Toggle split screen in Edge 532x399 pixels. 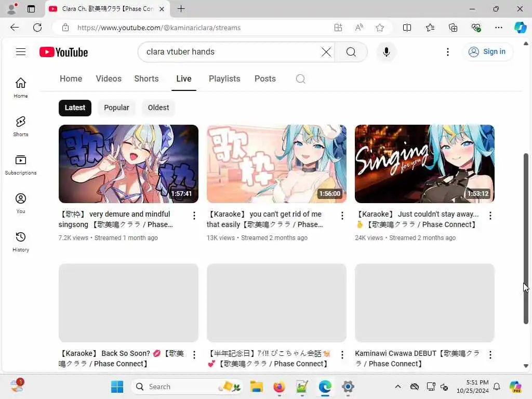point(407,28)
